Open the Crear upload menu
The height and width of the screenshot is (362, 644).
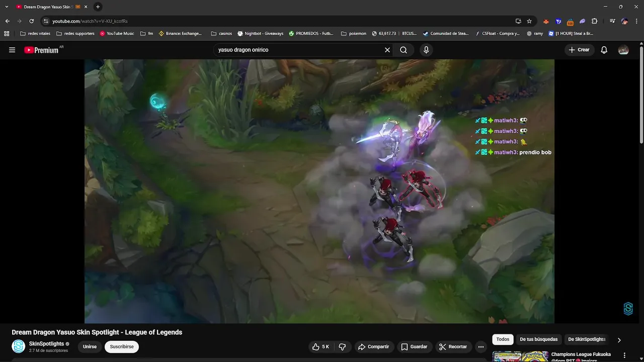[579, 50]
